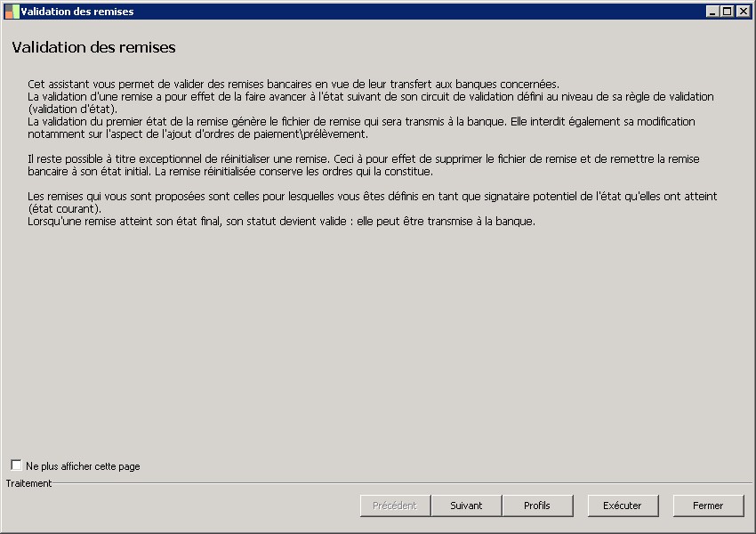Click the greyed-out Précédent button
756x534 pixels.
coord(395,506)
